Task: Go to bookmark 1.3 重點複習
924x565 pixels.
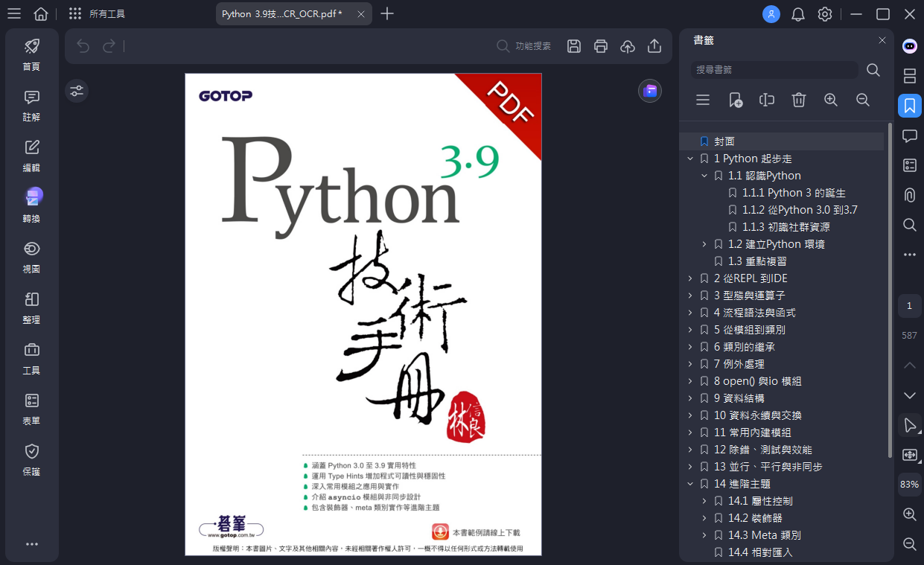Action: click(757, 261)
